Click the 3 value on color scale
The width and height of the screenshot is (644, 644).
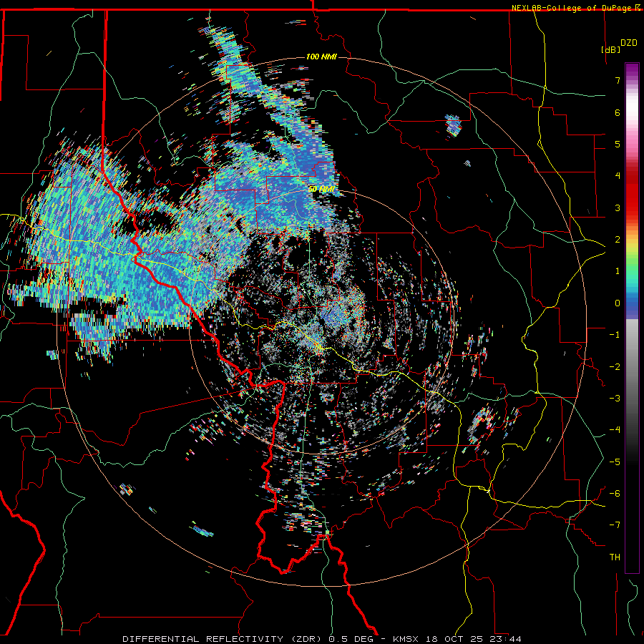coord(618,208)
